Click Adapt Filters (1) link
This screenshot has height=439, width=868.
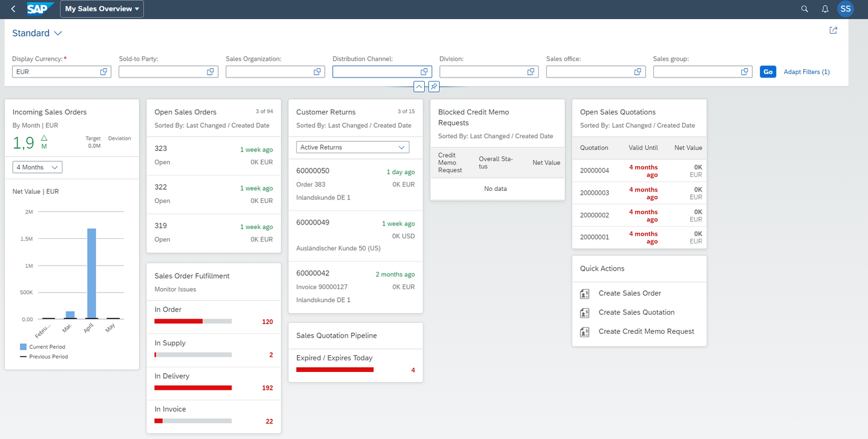[x=806, y=72]
